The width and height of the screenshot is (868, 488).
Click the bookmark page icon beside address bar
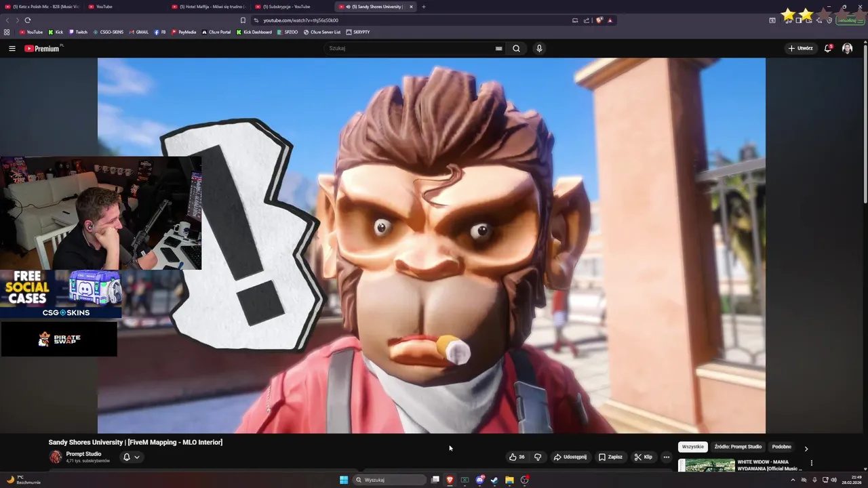(243, 20)
